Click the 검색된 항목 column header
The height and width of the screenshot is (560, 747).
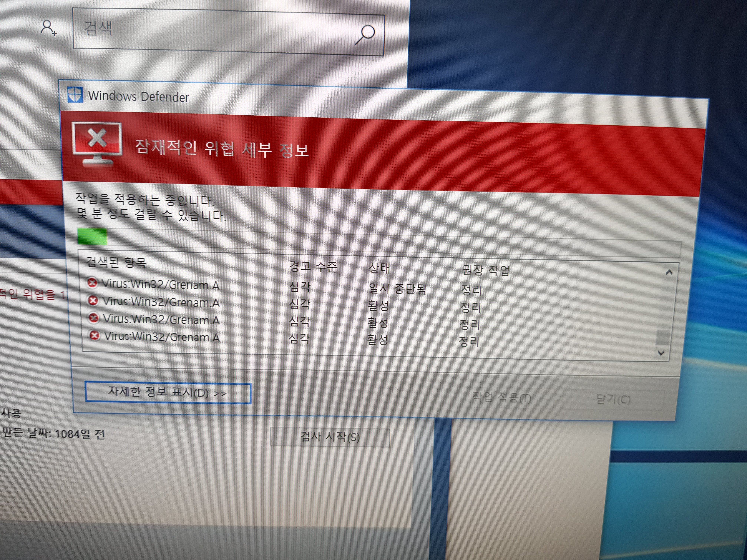point(117,262)
